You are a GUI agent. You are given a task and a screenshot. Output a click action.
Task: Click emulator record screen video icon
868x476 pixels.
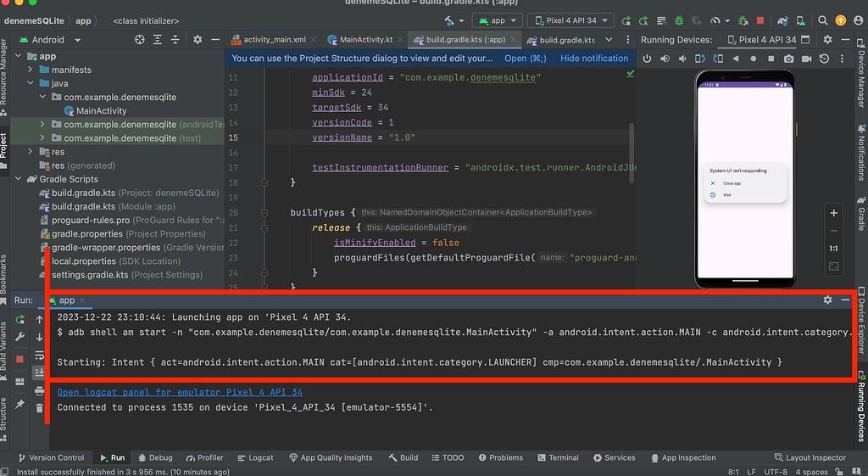[x=807, y=59]
